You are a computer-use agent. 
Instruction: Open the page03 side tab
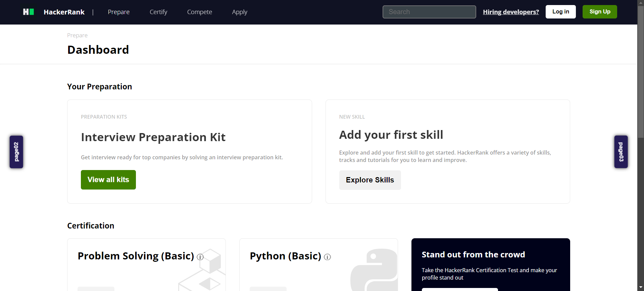(621, 152)
